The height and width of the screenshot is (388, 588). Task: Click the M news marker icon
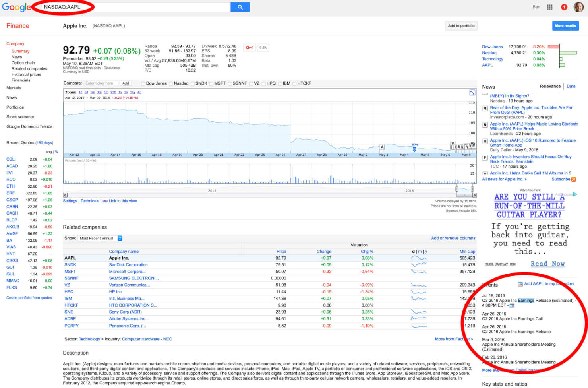485,108
